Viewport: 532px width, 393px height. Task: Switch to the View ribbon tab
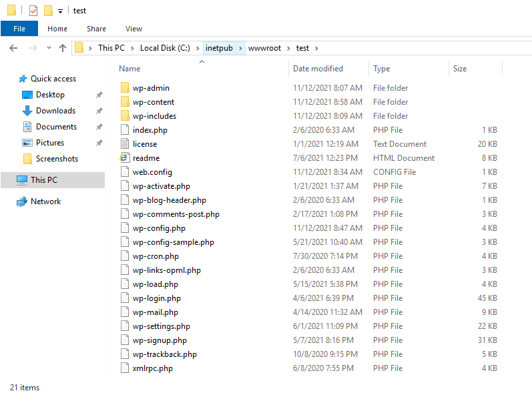tap(134, 29)
